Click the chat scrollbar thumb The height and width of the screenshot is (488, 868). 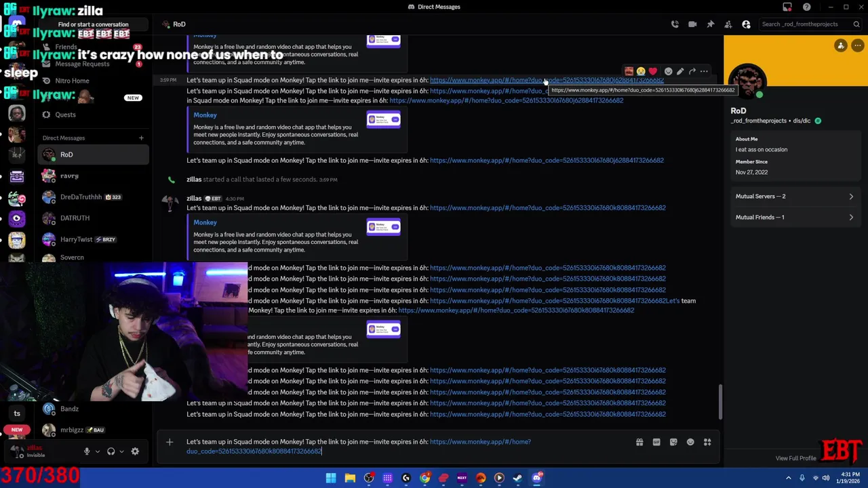click(x=720, y=403)
